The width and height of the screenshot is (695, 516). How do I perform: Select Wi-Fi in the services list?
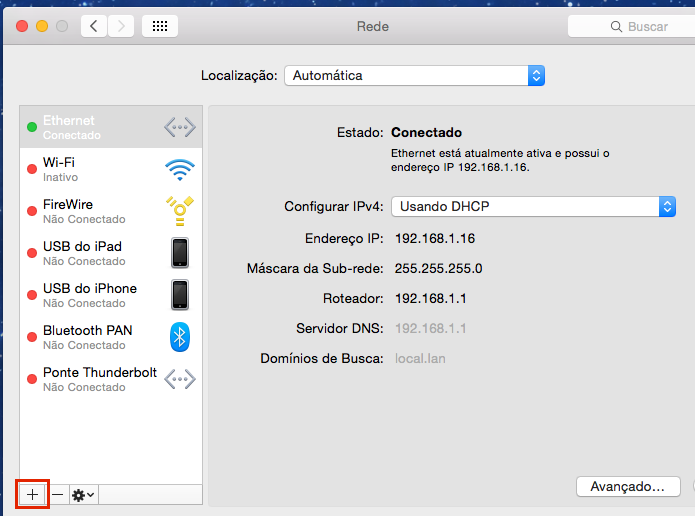[111, 169]
